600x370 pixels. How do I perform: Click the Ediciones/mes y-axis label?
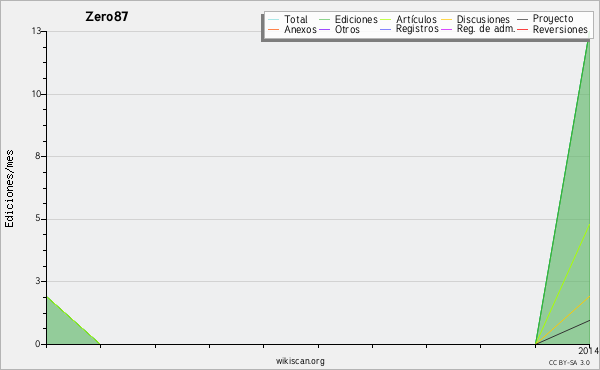point(9,189)
